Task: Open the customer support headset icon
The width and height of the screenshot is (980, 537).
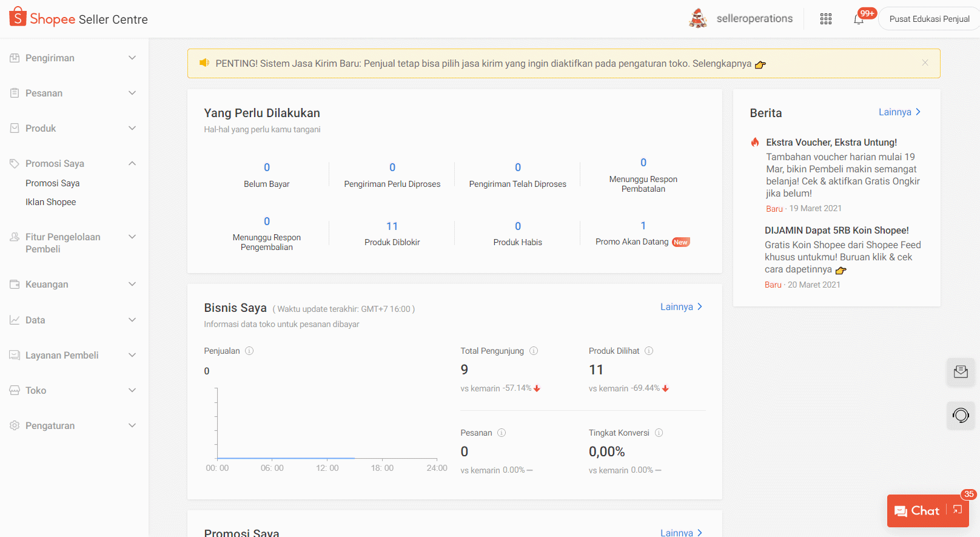Action: point(961,416)
